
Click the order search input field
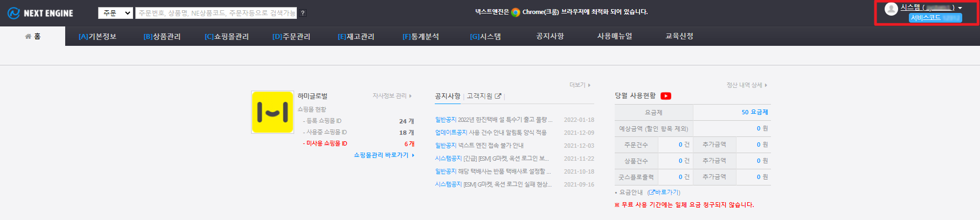coord(216,13)
